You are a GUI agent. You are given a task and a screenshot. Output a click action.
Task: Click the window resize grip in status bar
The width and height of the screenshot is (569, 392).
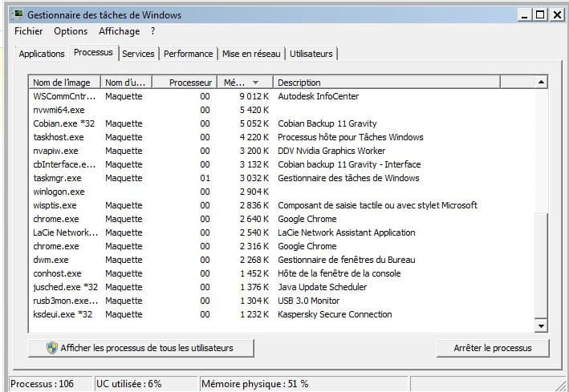561,385
